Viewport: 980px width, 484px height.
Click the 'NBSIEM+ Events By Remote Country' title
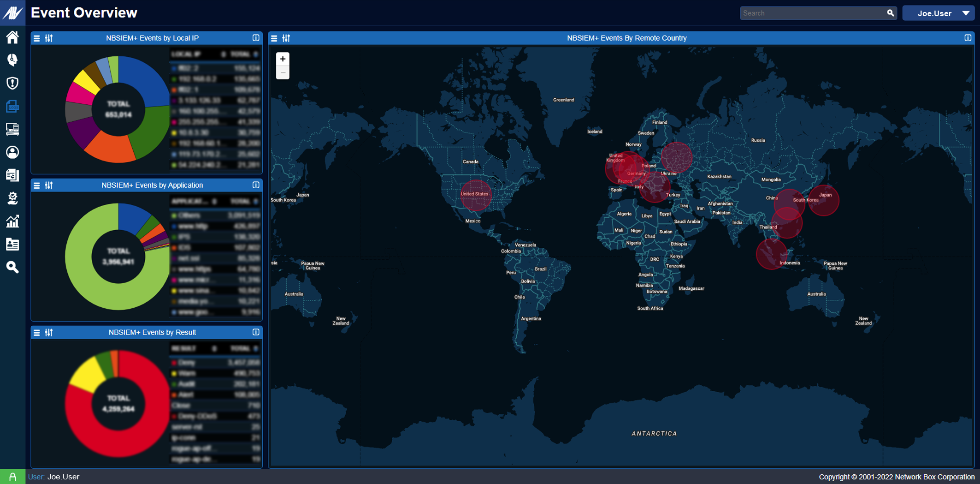[x=626, y=38]
